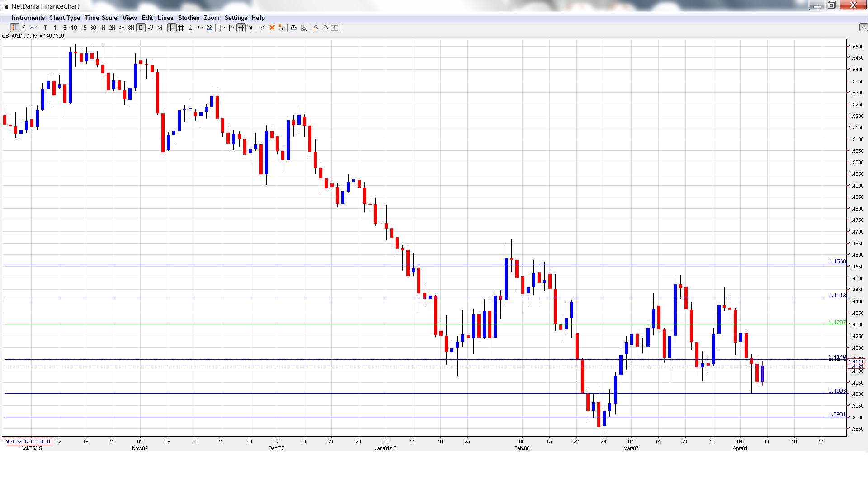This screenshot has height=488, width=868.
Task: Click the print chart icon
Action: 294,28
